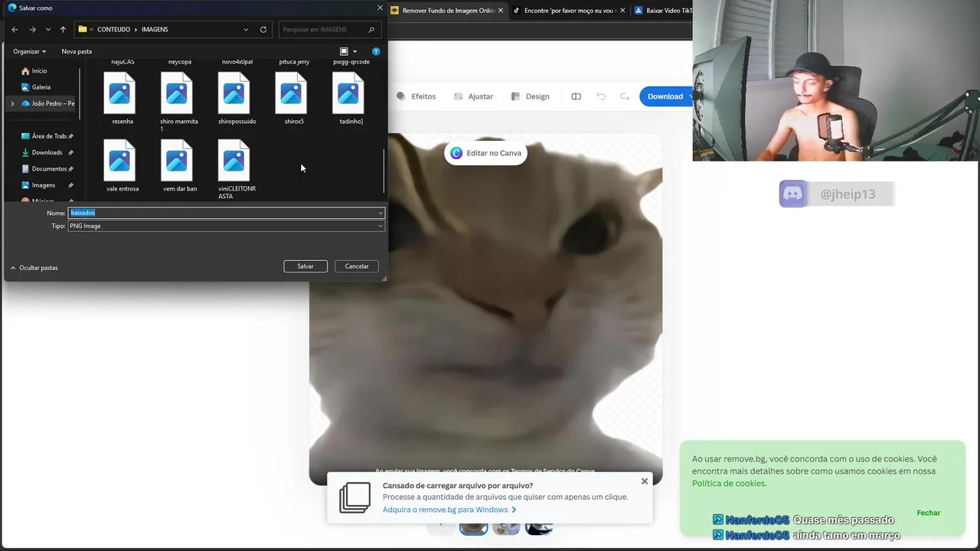Click the Cancelar button
The width and height of the screenshot is (980, 551).
(x=357, y=266)
